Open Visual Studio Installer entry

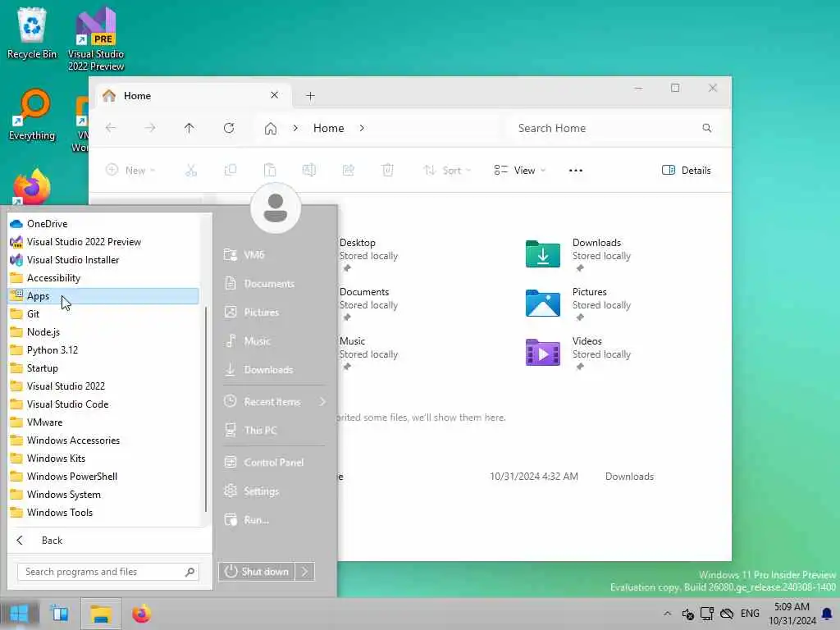(x=103, y=260)
